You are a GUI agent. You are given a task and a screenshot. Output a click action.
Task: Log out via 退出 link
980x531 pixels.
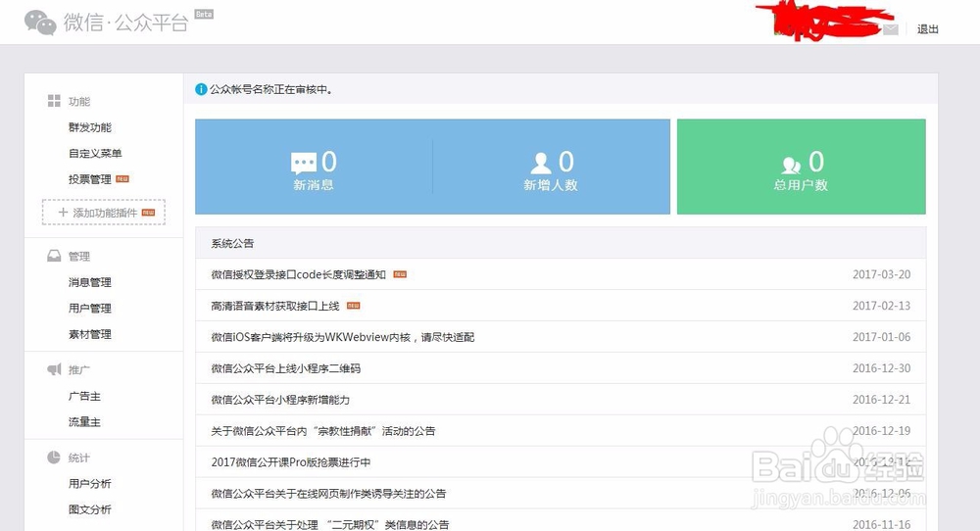tap(927, 29)
